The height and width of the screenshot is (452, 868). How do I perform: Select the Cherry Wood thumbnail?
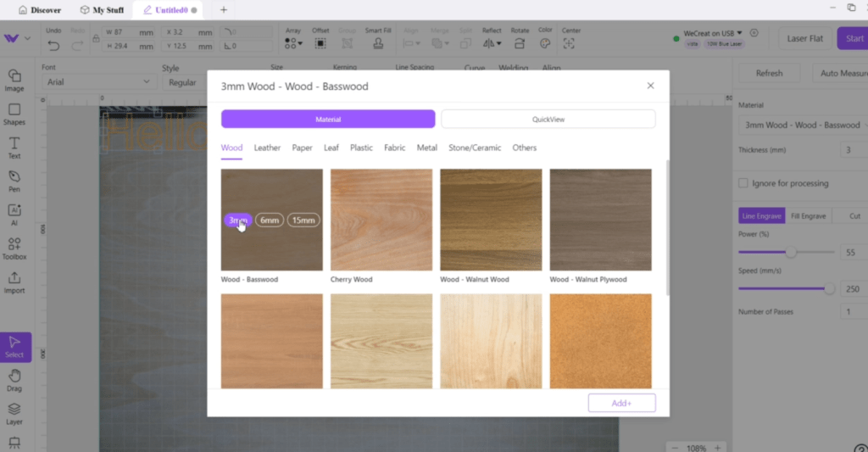click(381, 220)
